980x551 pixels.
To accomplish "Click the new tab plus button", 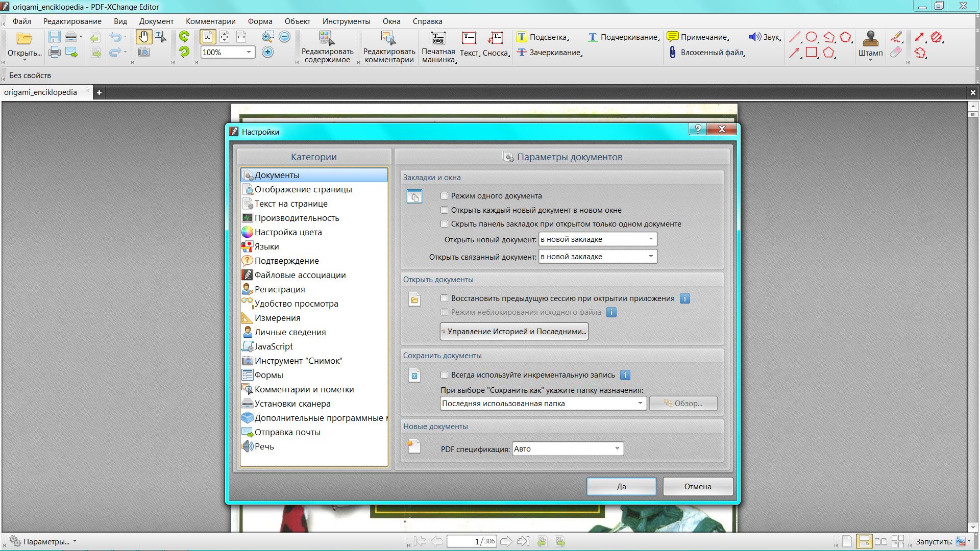I will pos(99,92).
